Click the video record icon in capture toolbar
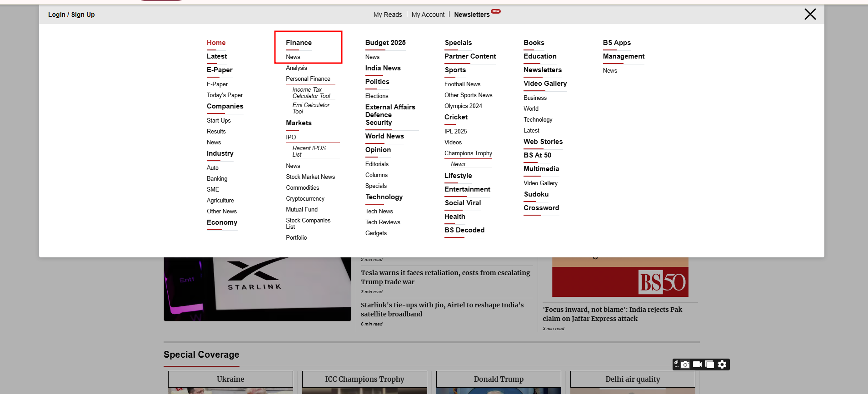 pos(697,364)
